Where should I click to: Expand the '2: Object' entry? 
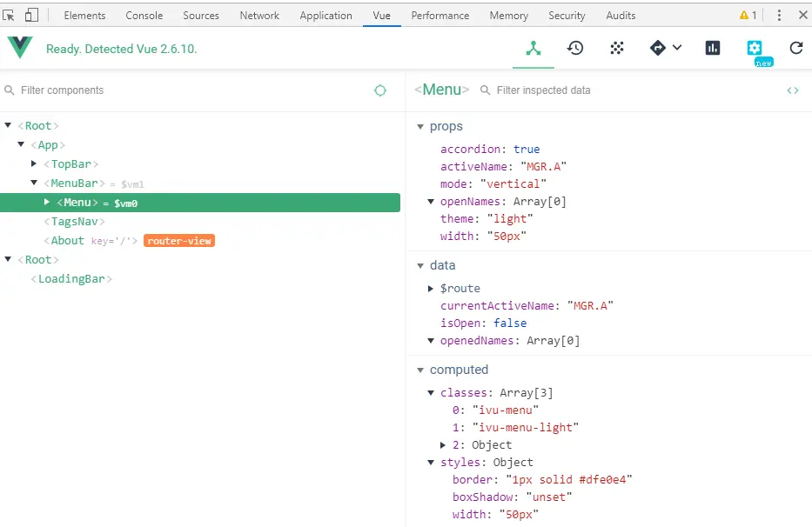coord(443,444)
